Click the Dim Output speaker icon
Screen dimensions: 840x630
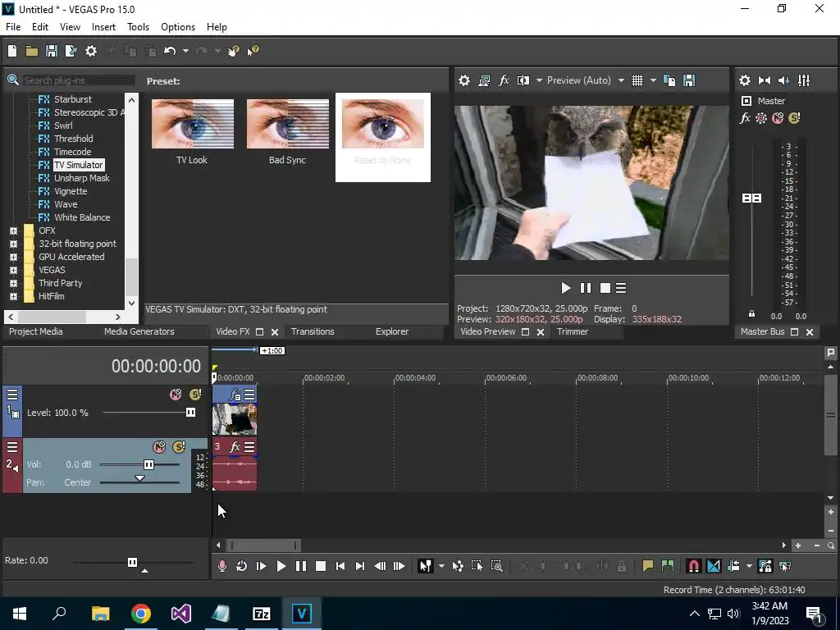pos(783,80)
